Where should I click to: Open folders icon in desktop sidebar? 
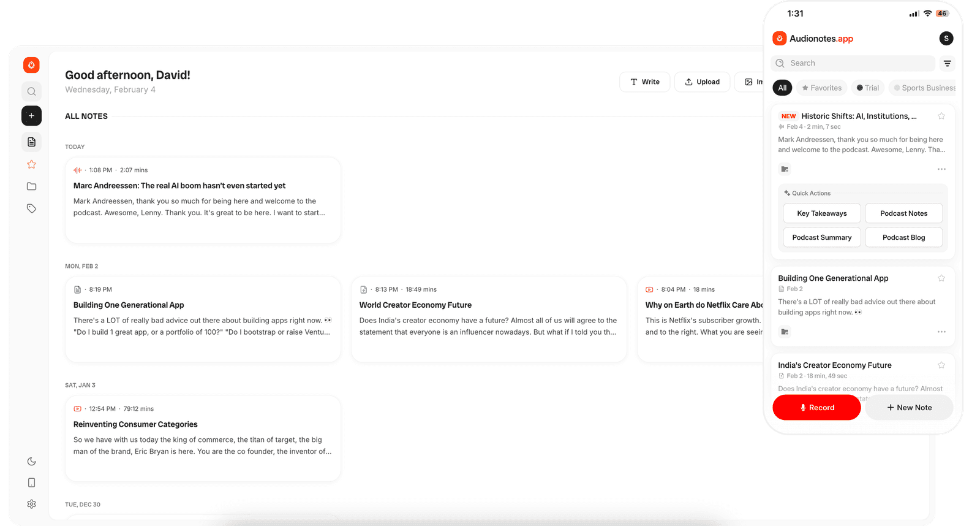point(31,186)
